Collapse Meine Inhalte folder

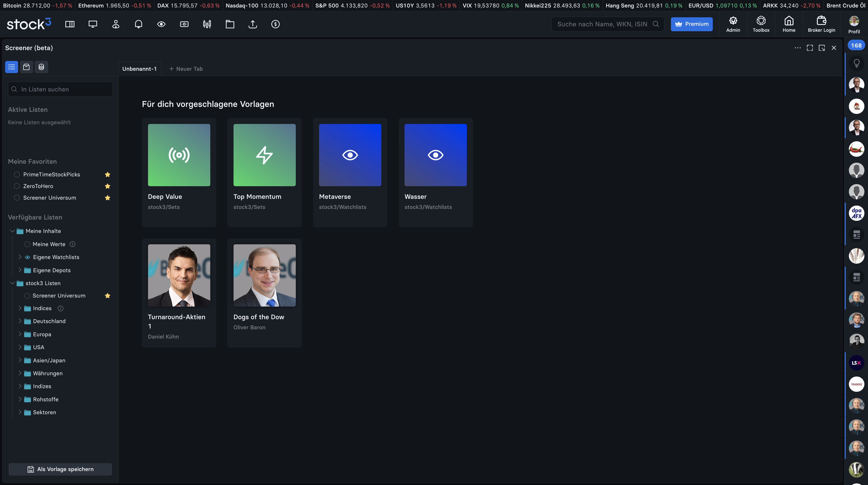coord(12,231)
